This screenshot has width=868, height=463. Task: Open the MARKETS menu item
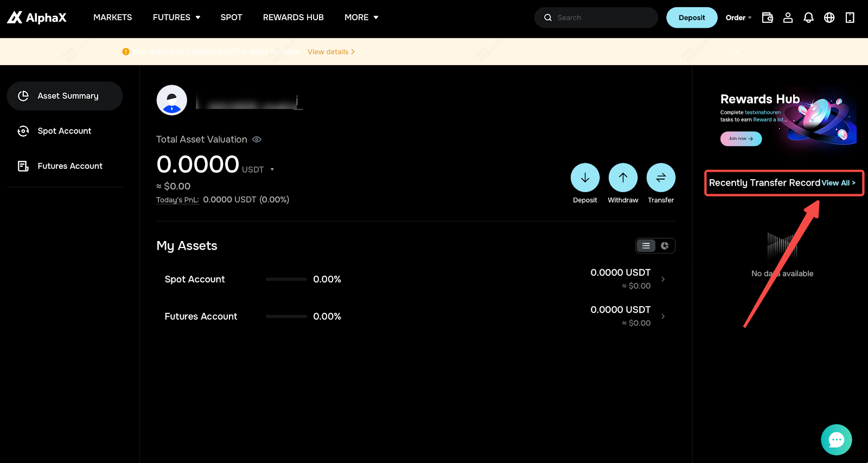coord(112,17)
